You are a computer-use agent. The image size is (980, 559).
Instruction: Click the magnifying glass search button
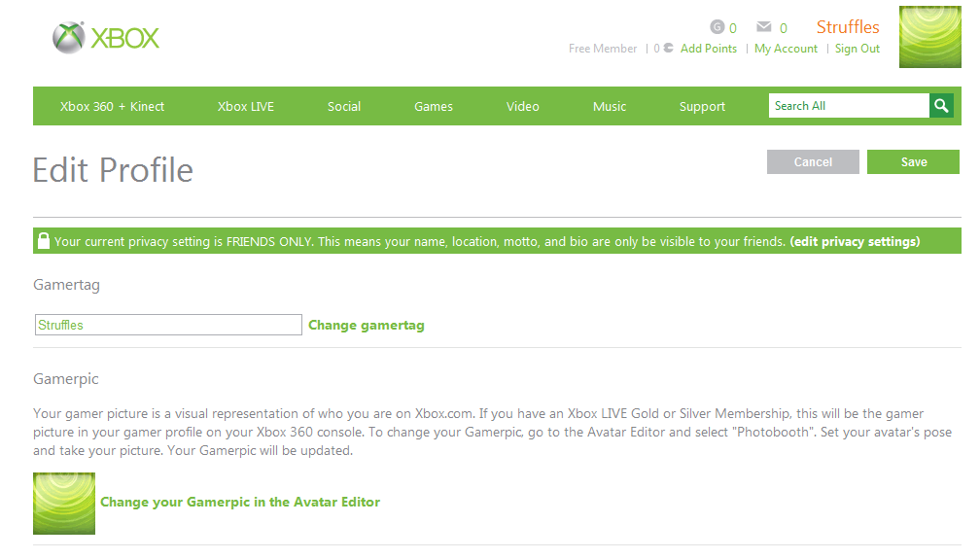pyautogui.click(x=941, y=106)
